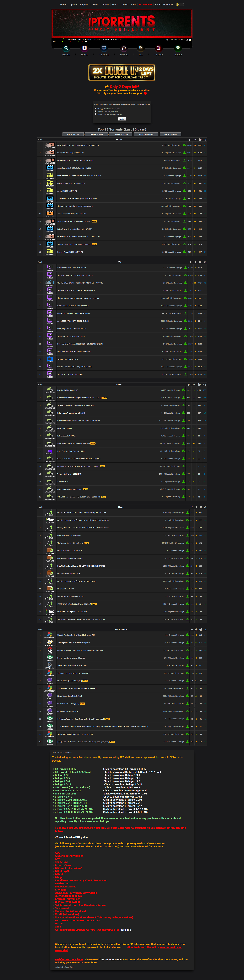
Task: Open the Browse magnifier icon
Action: pos(66,48)
